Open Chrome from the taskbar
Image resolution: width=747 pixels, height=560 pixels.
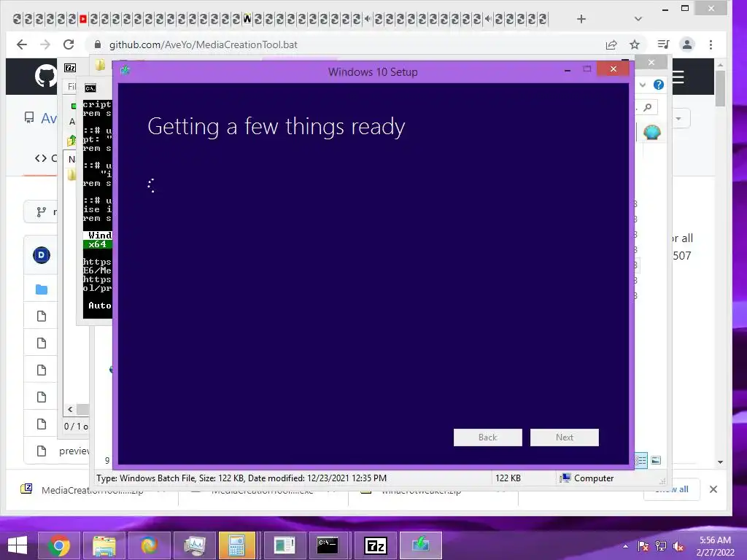pos(58,545)
